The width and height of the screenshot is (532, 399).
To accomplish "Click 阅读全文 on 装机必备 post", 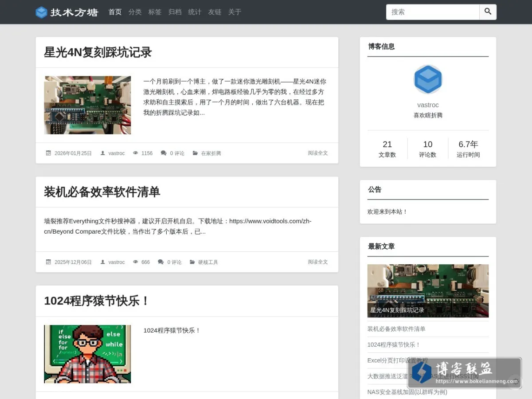I will (318, 262).
